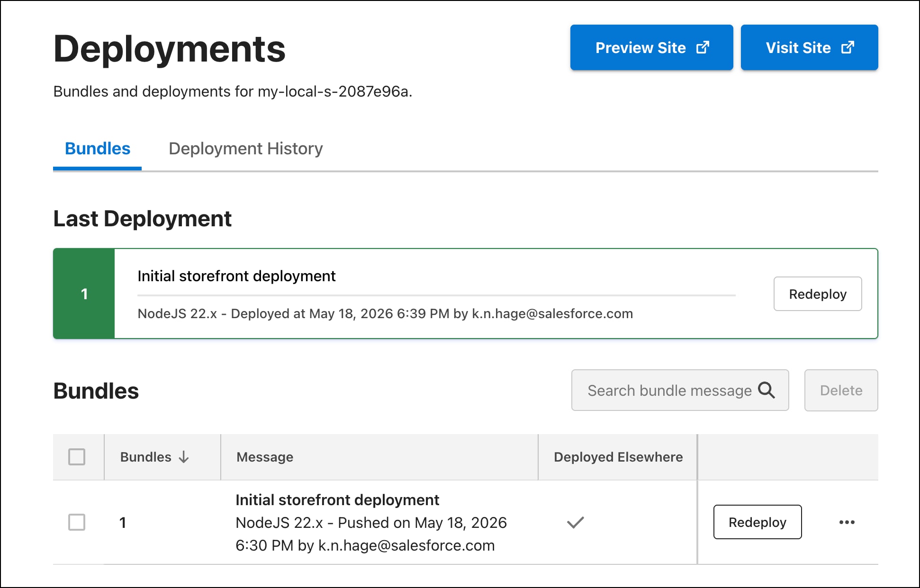Focus the Search bundle message field

click(x=680, y=390)
